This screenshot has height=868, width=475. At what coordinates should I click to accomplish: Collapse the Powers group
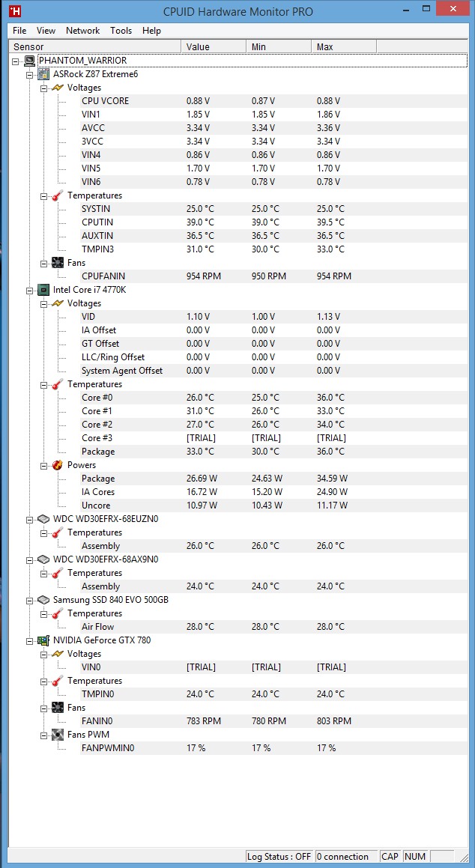click(43, 465)
